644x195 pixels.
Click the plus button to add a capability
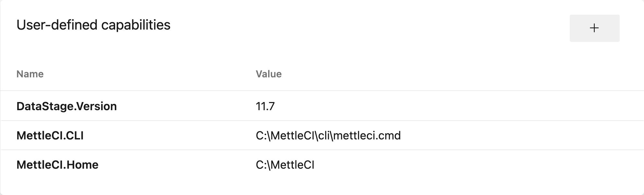coord(594,28)
